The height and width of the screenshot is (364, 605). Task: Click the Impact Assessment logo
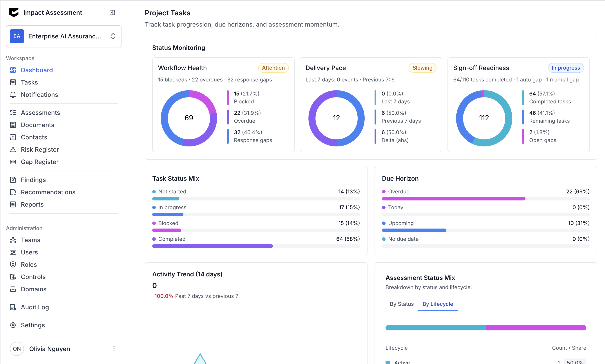tap(14, 13)
